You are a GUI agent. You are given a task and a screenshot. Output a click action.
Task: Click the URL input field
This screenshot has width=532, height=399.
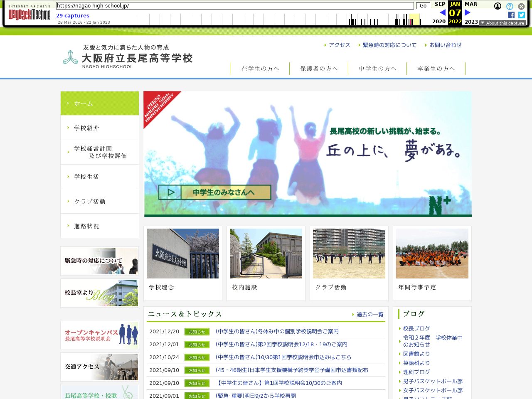[x=235, y=6]
